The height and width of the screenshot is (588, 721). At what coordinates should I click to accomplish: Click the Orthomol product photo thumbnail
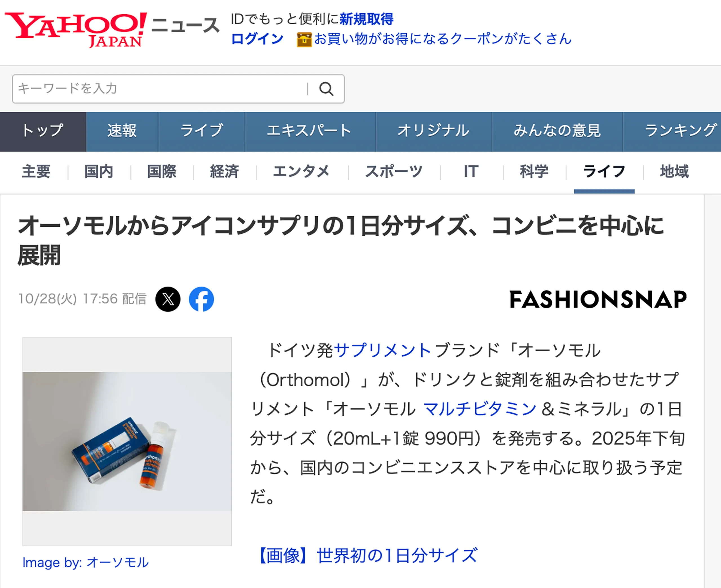coord(127,441)
